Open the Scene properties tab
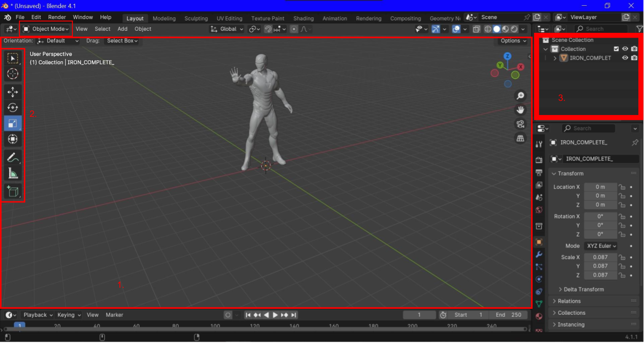Viewport: 644px width, 343px height. tap(539, 197)
